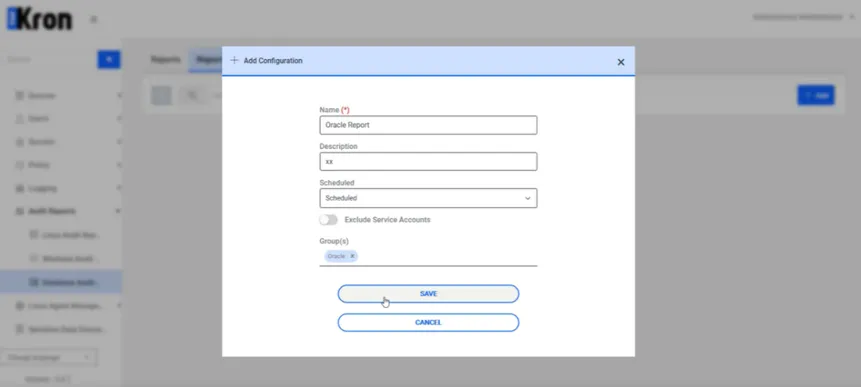Click the Kron logo
This screenshot has width=861, height=387.
click(x=40, y=19)
